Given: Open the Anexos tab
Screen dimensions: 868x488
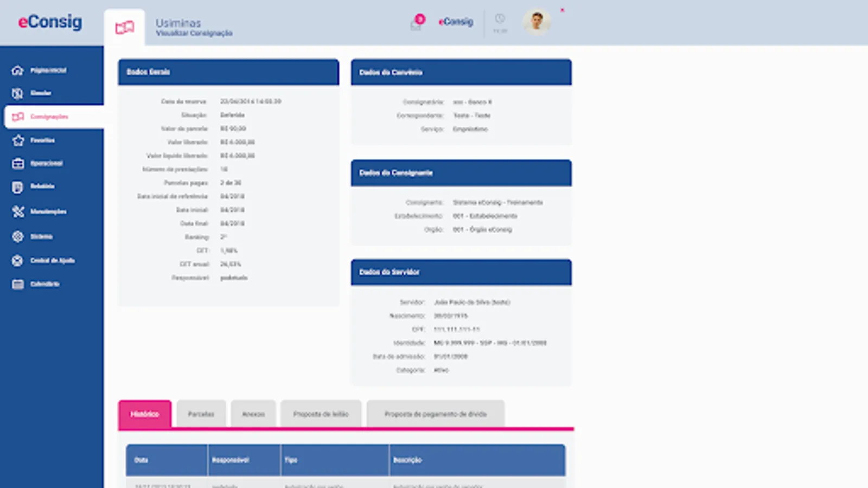Looking at the screenshot, I should (x=253, y=414).
